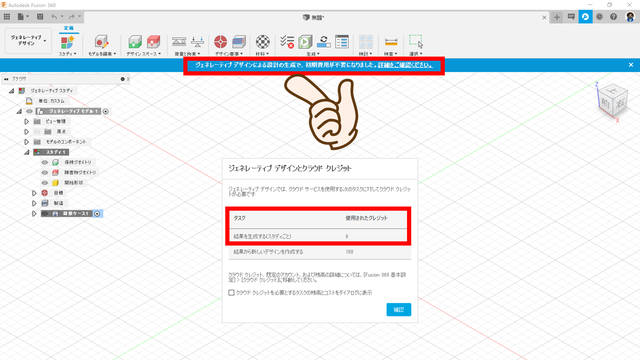Expand the View Management folder

(x=27, y=121)
